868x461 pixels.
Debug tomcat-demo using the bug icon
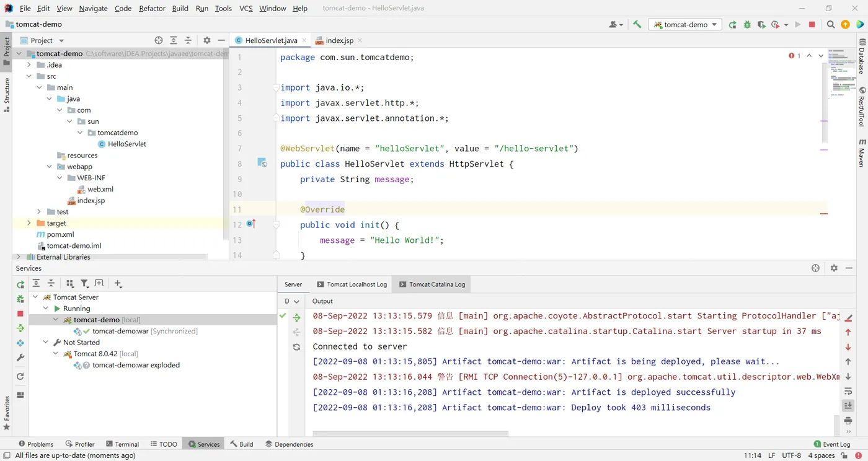[747, 25]
